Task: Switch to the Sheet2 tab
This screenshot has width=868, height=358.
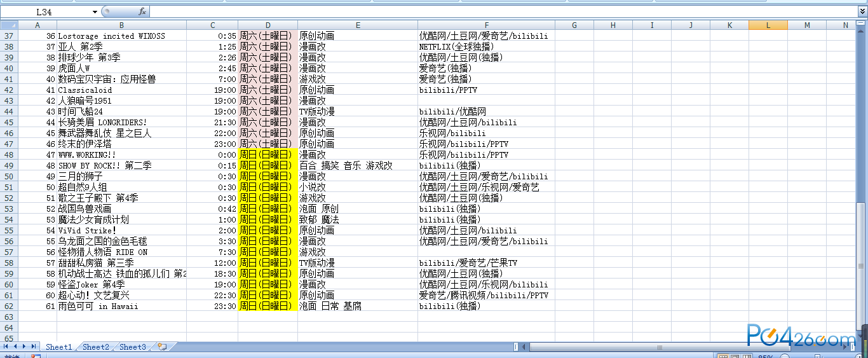Action: [96, 347]
